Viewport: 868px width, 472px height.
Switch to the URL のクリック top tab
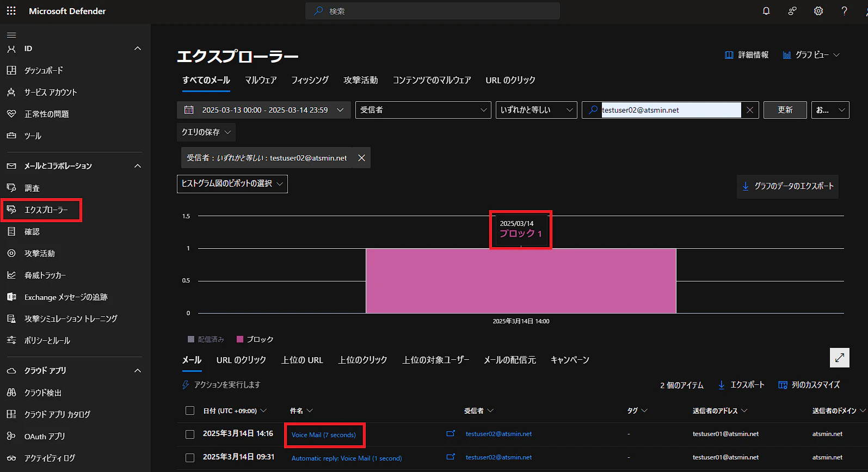click(x=510, y=80)
